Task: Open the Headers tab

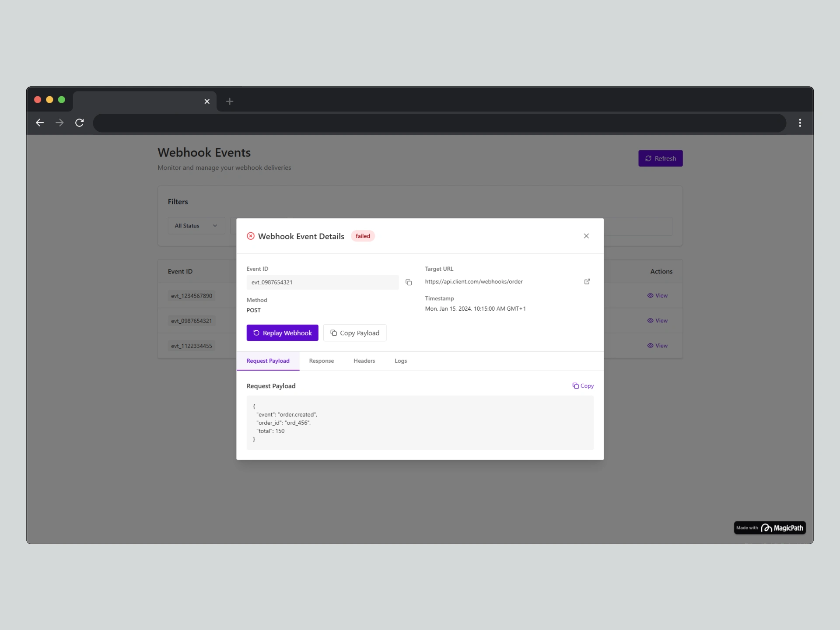Action: pos(364,360)
